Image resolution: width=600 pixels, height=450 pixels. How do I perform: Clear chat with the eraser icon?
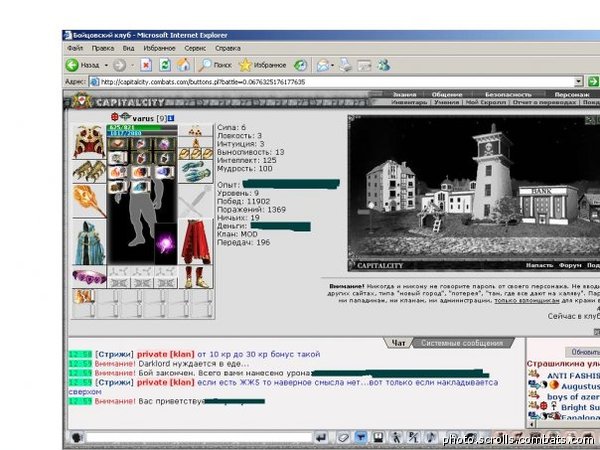point(343,437)
